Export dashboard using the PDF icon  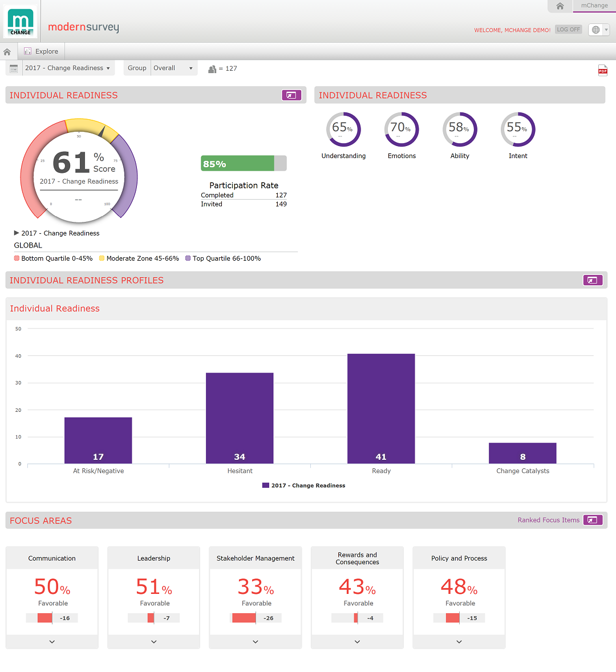(x=602, y=70)
